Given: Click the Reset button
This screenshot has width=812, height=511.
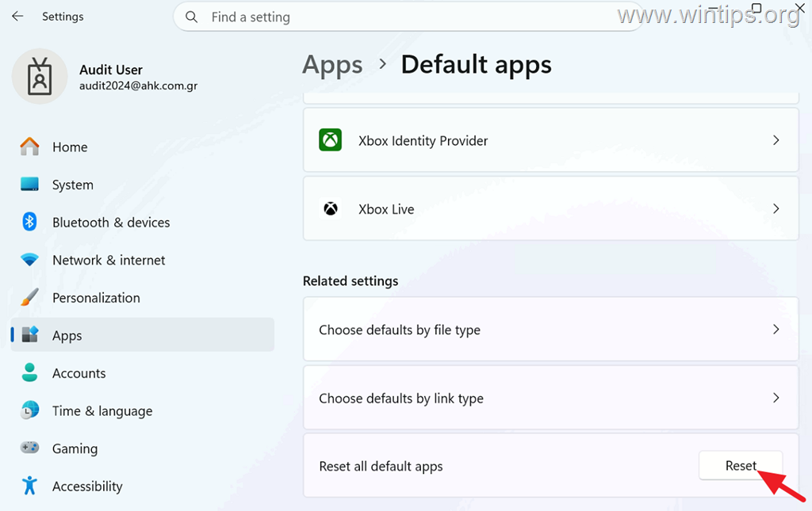Looking at the screenshot, I should 741,466.
